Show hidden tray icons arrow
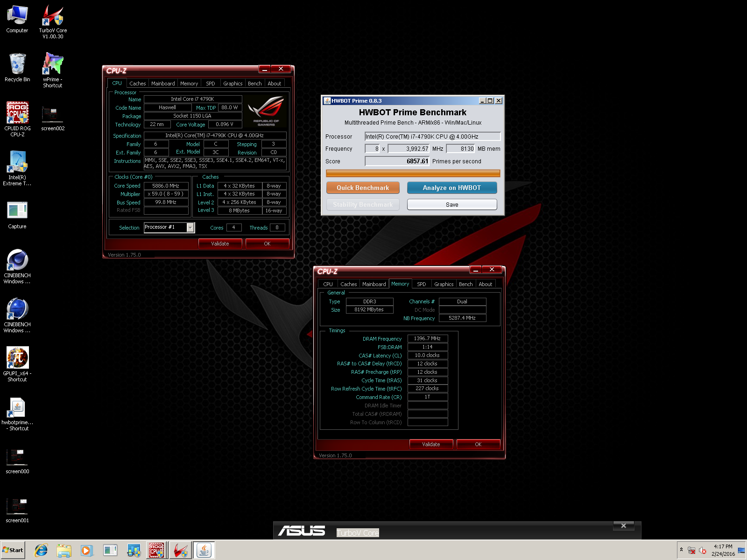The height and width of the screenshot is (560, 747). tap(681, 550)
